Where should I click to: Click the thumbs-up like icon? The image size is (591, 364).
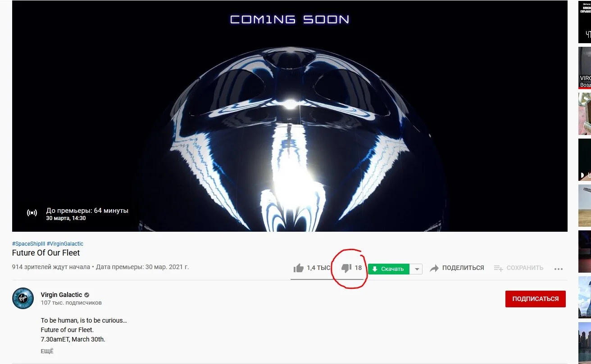tap(298, 268)
